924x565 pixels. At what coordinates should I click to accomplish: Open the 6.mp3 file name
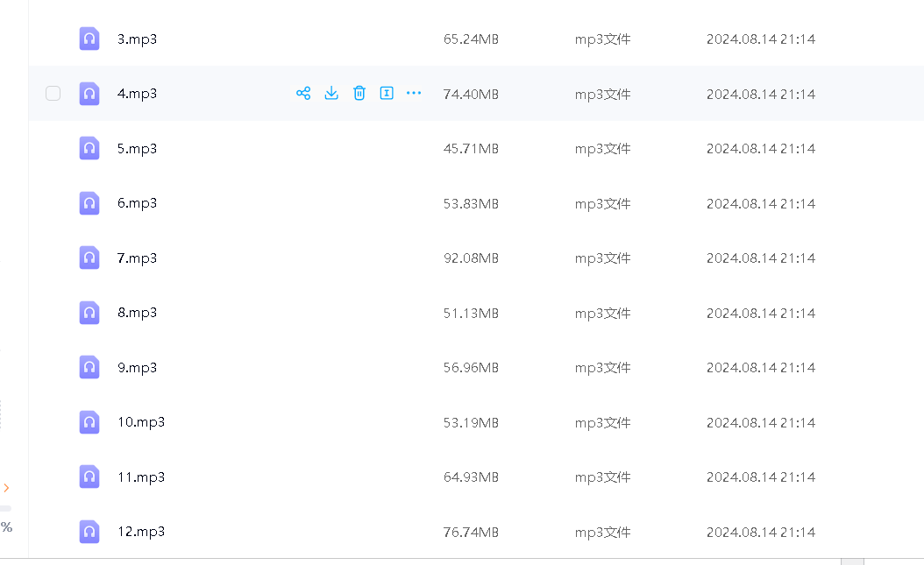point(137,203)
